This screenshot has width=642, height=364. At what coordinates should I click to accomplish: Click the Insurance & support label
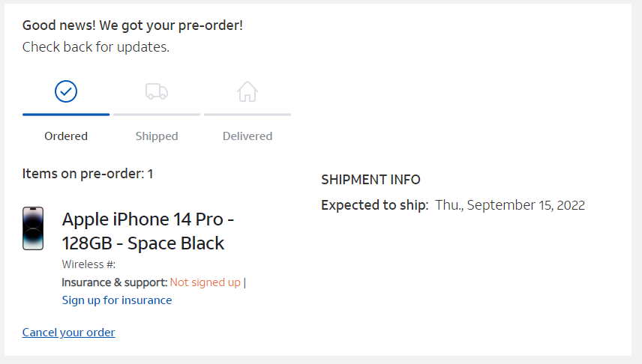114,282
